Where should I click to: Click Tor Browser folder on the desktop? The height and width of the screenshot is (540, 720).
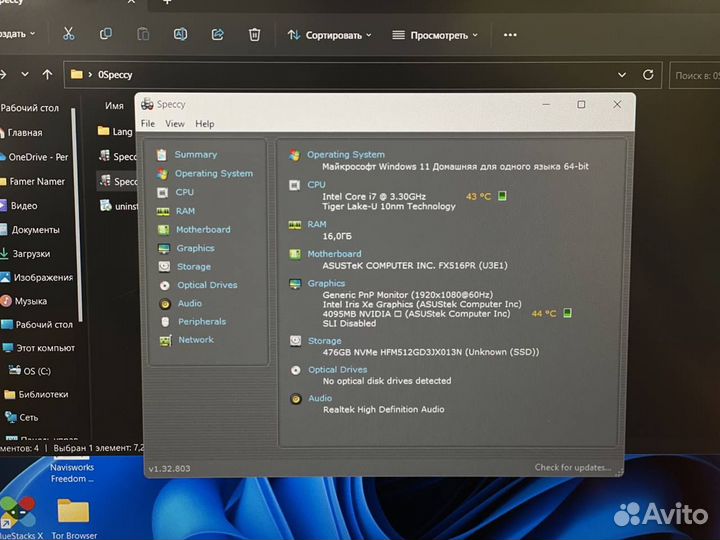point(73,518)
